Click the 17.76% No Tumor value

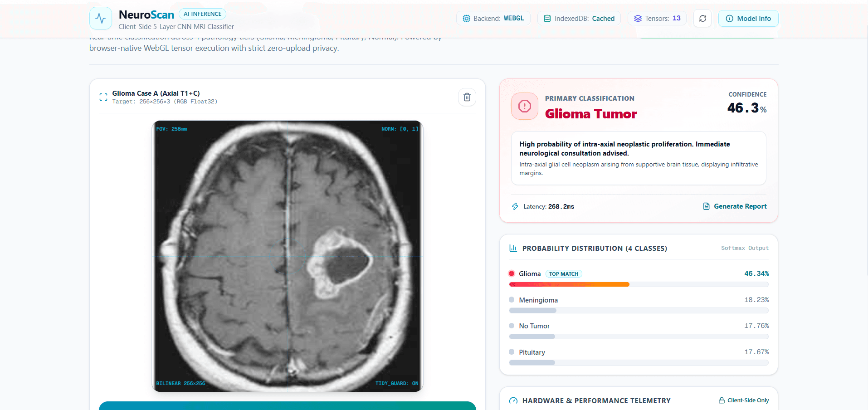pyautogui.click(x=757, y=326)
